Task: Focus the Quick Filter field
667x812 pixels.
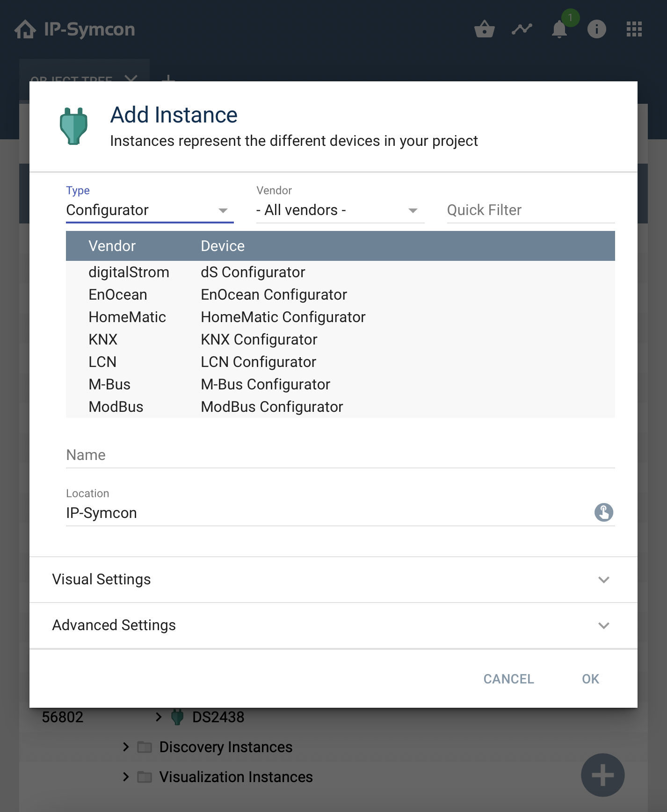Action: point(530,210)
